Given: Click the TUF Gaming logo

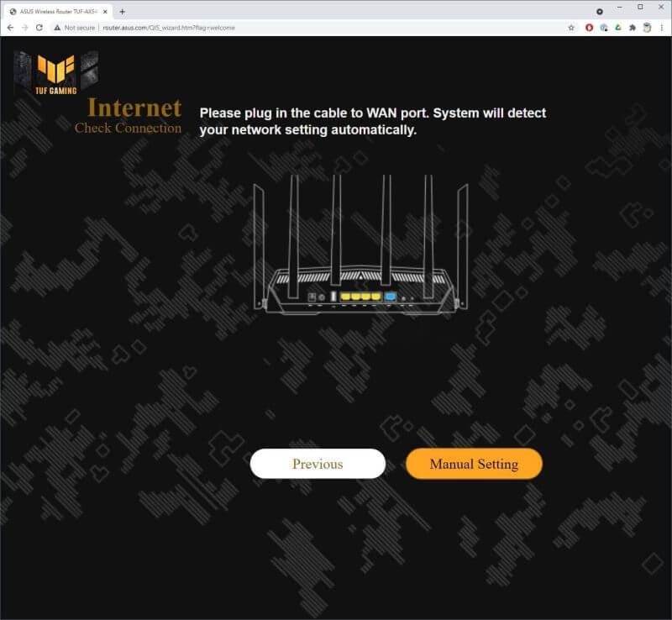Looking at the screenshot, I should (56, 73).
